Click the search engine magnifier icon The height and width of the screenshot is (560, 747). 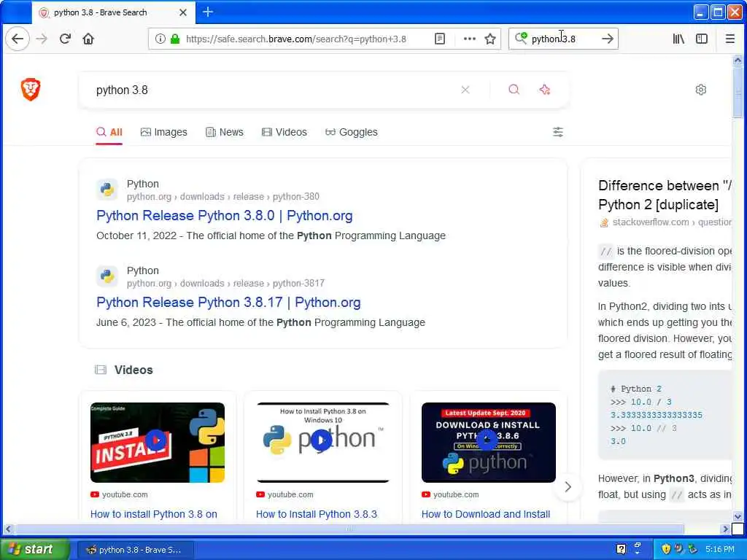pyautogui.click(x=521, y=38)
